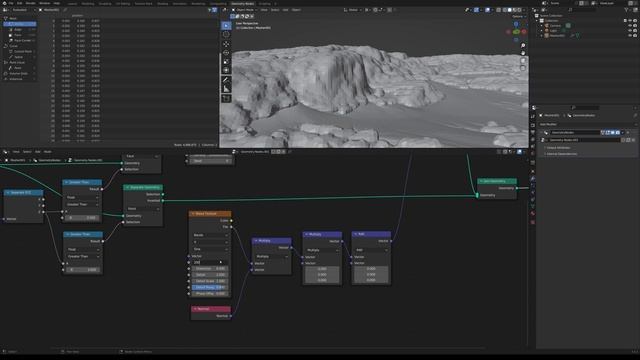Switch to the Layout workspace tab
This screenshot has width=640, height=360.
72,3
